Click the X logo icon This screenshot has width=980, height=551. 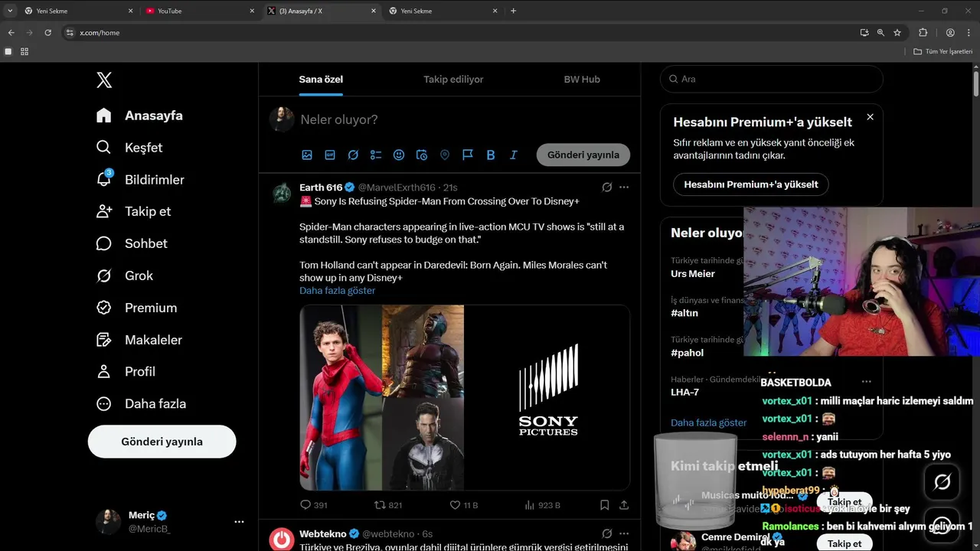click(x=104, y=80)
